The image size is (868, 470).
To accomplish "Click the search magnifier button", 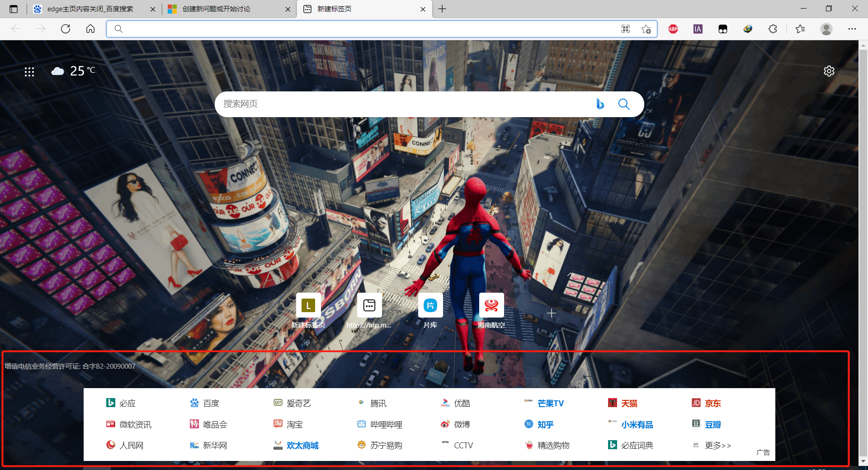I will click(x=624, y=104).
